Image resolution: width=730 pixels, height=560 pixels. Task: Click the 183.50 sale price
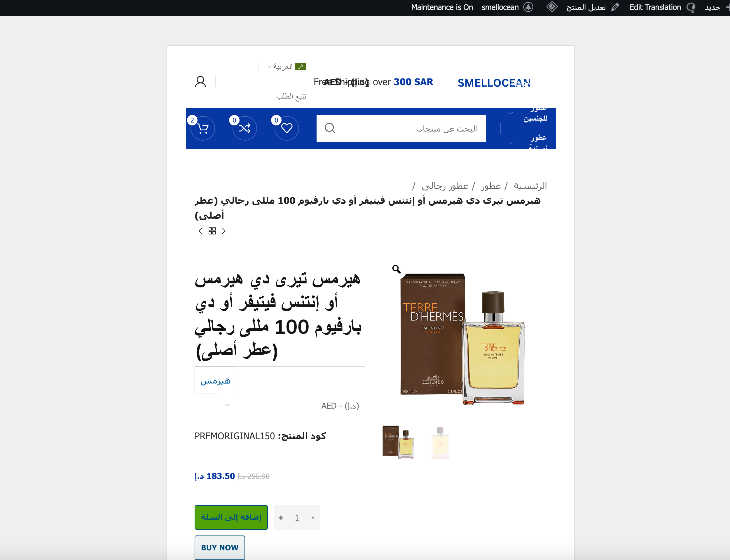[215, 476]
